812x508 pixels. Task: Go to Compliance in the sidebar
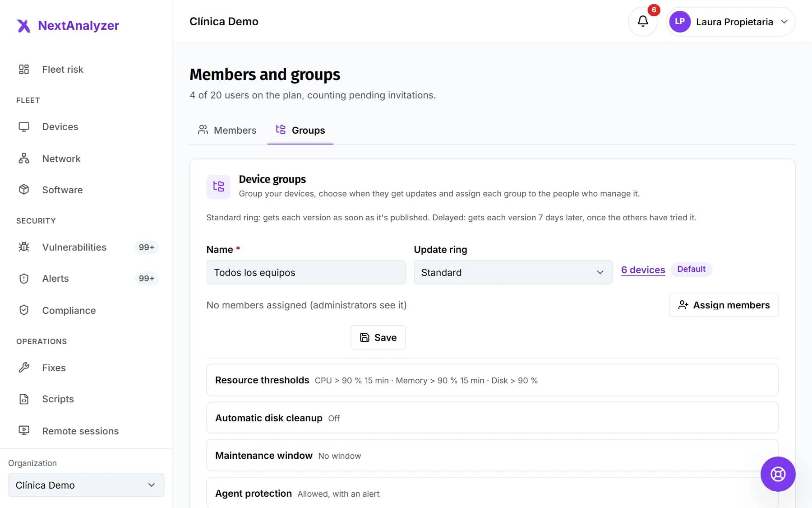[x=86, y=310]
